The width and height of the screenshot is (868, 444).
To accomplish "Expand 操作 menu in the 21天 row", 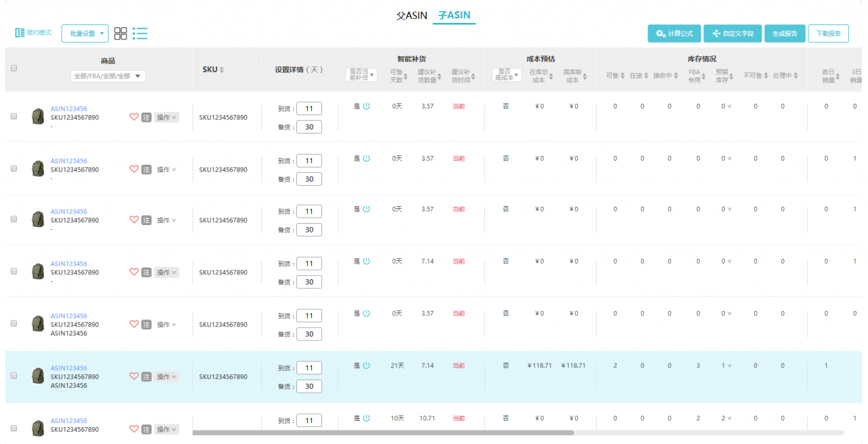I will [167, 377].
